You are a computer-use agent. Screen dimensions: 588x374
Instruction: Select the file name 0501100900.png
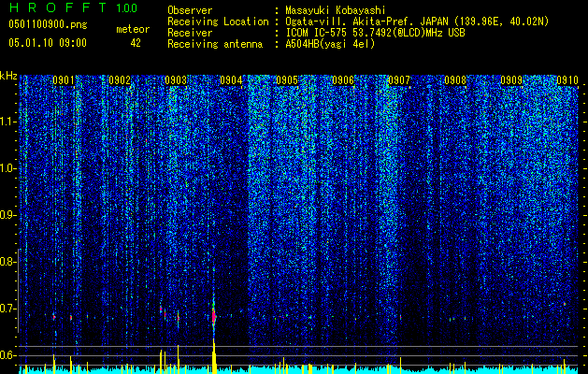[48, 24]
